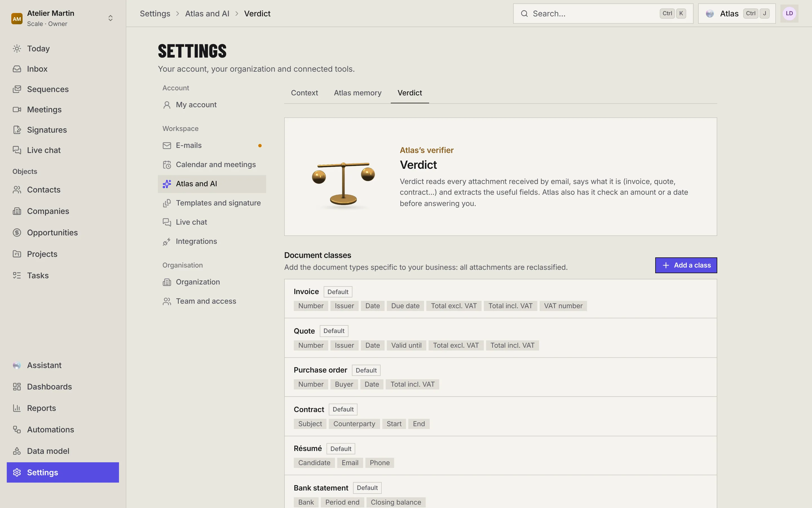Click the Atlas and AI sparkle icon

(x=167, y=184)
